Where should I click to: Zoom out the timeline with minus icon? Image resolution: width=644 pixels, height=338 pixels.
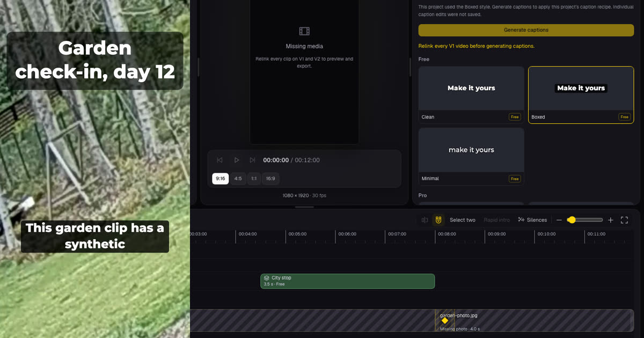click(x=559, y=220)
